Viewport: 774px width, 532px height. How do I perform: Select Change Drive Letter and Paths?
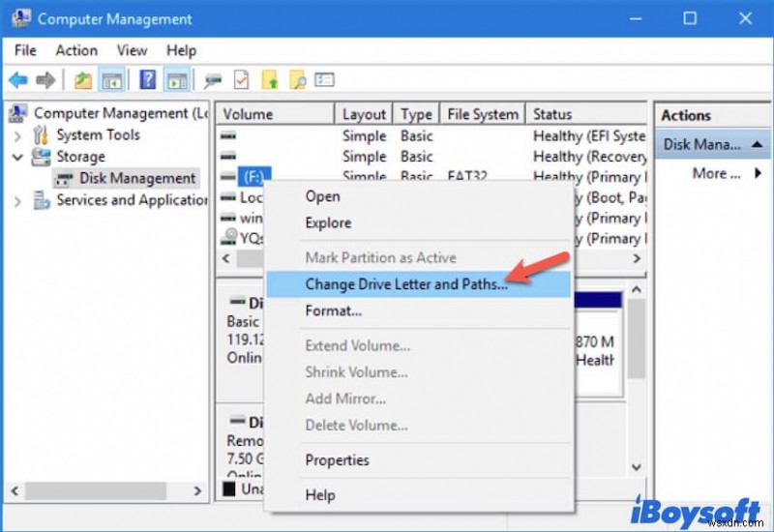[419, 284]
